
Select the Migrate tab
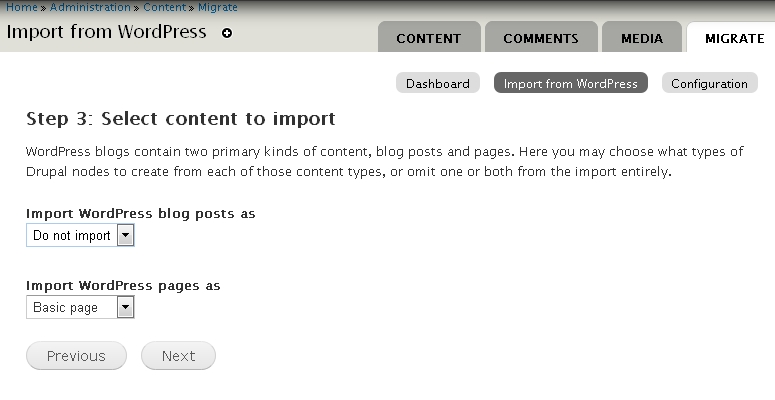tap(734, 38)
